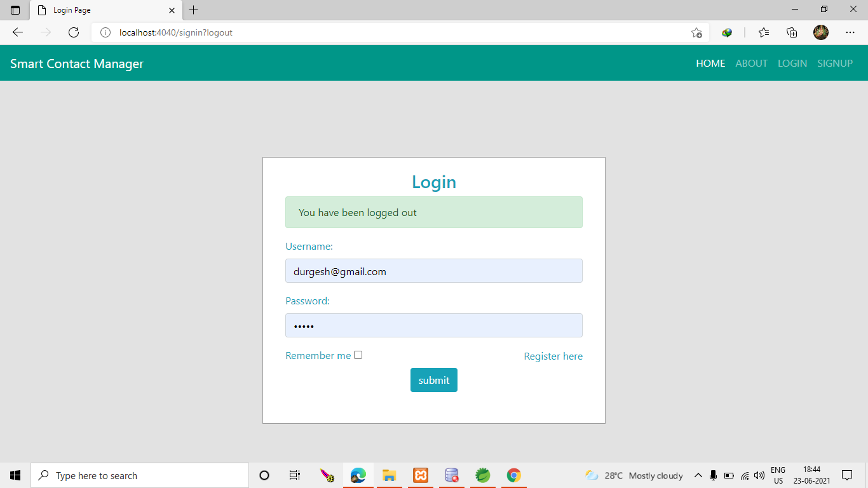Refresh the login page
Image resolution: width=868 pixels, height=488 pixels.
[73, 32]
